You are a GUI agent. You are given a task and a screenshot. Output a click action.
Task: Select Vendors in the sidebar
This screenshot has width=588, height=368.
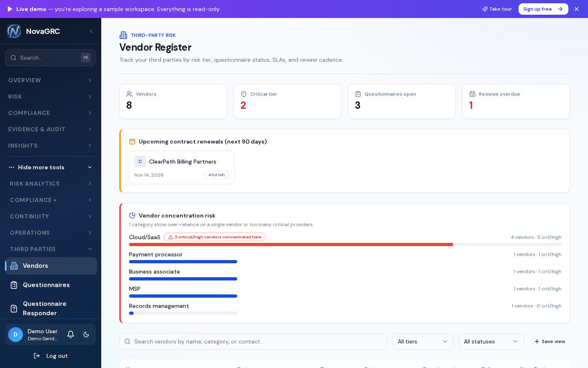tap(51, 266)
